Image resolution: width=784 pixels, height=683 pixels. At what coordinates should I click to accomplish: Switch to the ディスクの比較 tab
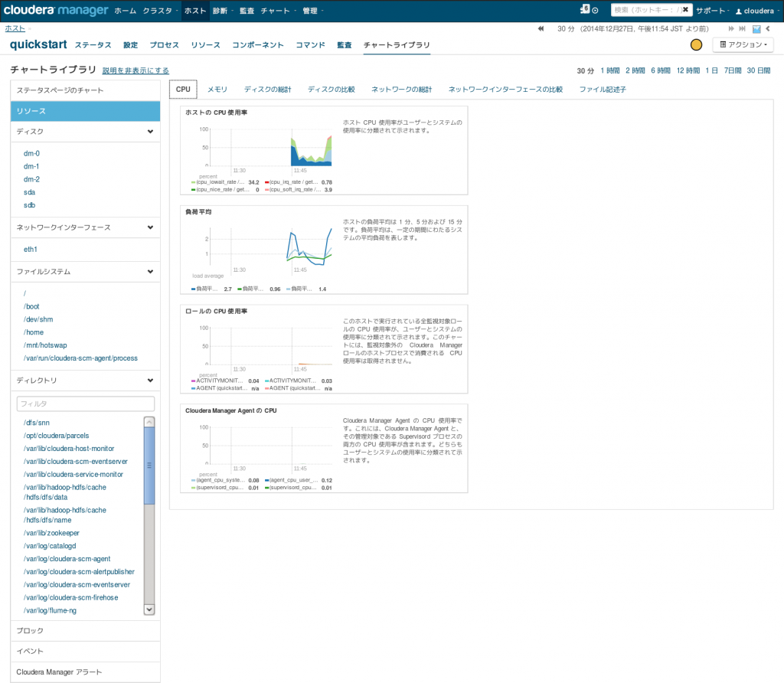(x=331, y=90)
